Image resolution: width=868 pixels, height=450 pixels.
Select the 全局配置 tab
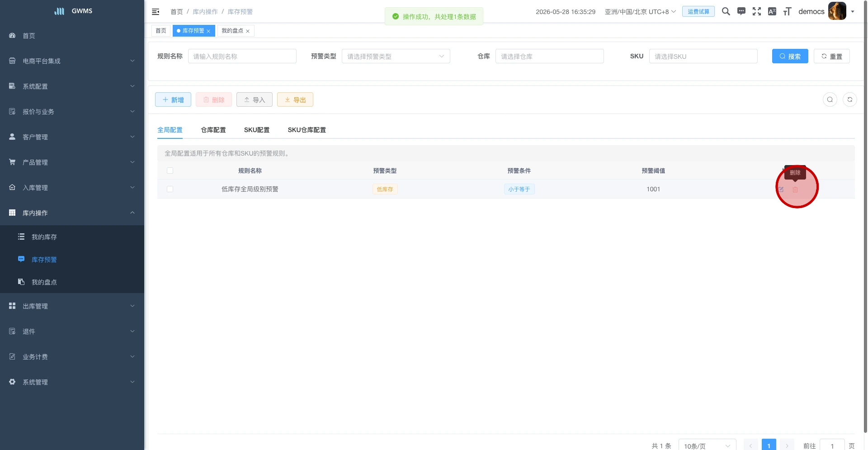coord(170,130)
